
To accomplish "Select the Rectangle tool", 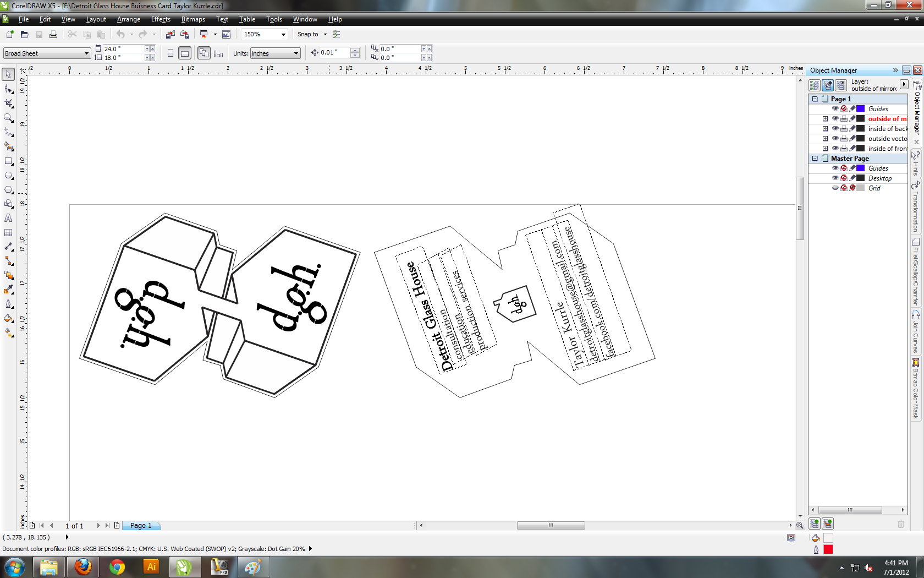I will coord(8,161).
